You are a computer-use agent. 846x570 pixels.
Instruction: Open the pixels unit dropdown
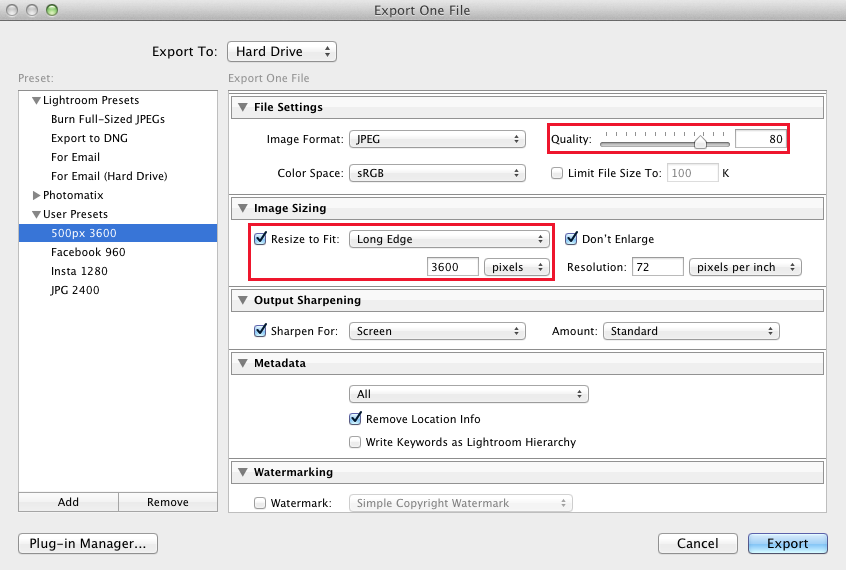coord(517,267)
